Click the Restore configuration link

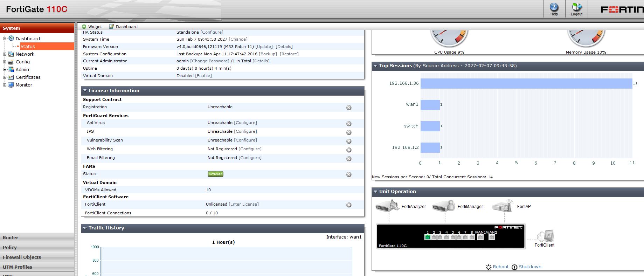(289, 54)
